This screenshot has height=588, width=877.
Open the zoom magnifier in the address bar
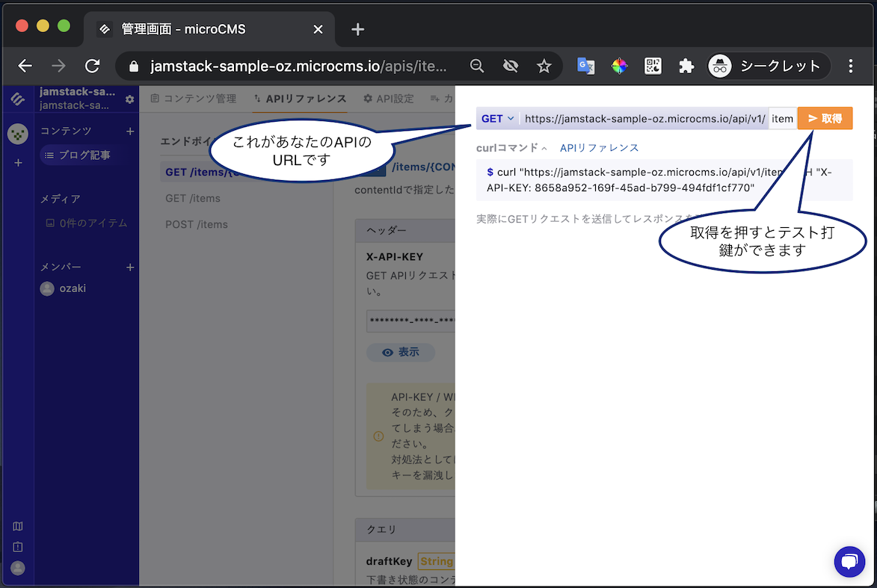click(x=476, y=66)
